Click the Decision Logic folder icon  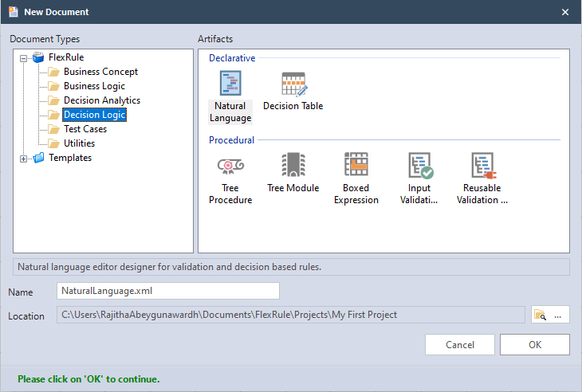(54, 115)
